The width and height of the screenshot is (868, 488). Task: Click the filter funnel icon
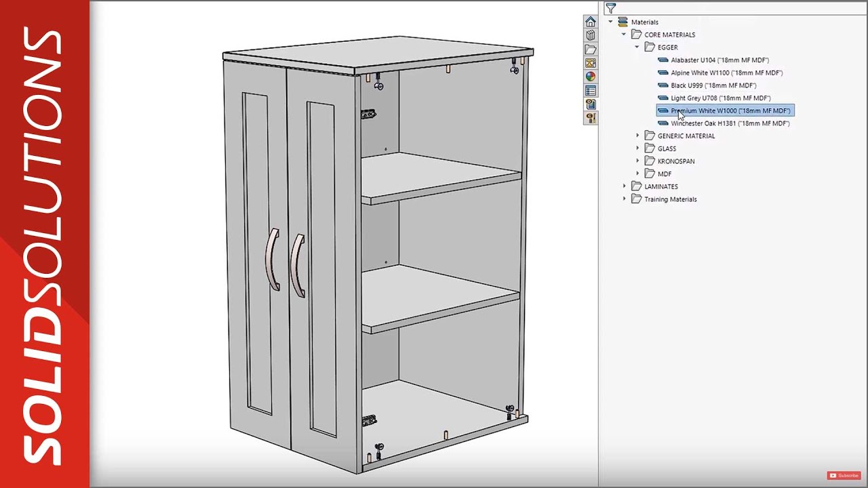pyautogui.click(x=611, y=8)
